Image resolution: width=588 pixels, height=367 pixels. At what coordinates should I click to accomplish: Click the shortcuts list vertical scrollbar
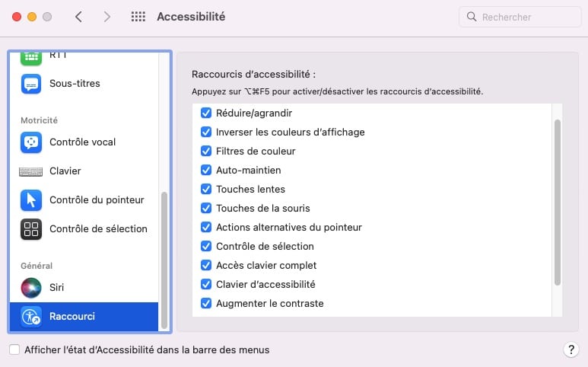pyautogui.click(x=558, y=203)
